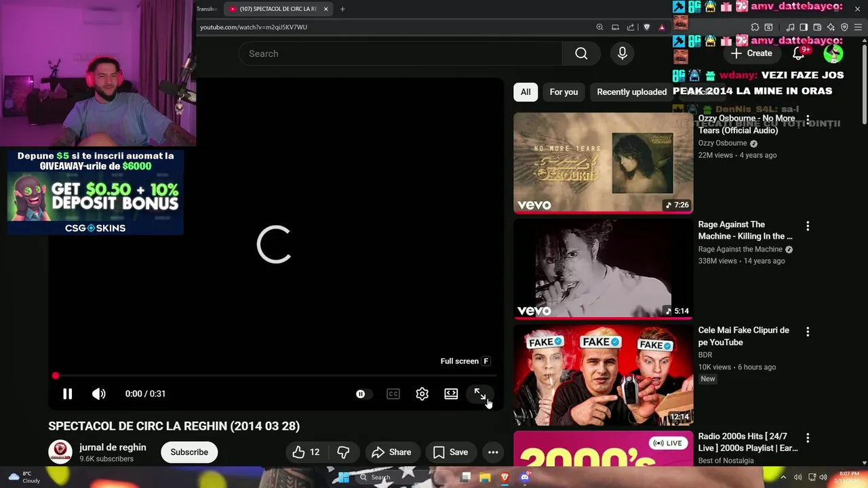Open the CSGOSKINS deposit bonus banner
Image resolution: width=868 pixels, height=488 pixels.
[x=95, y=192]
